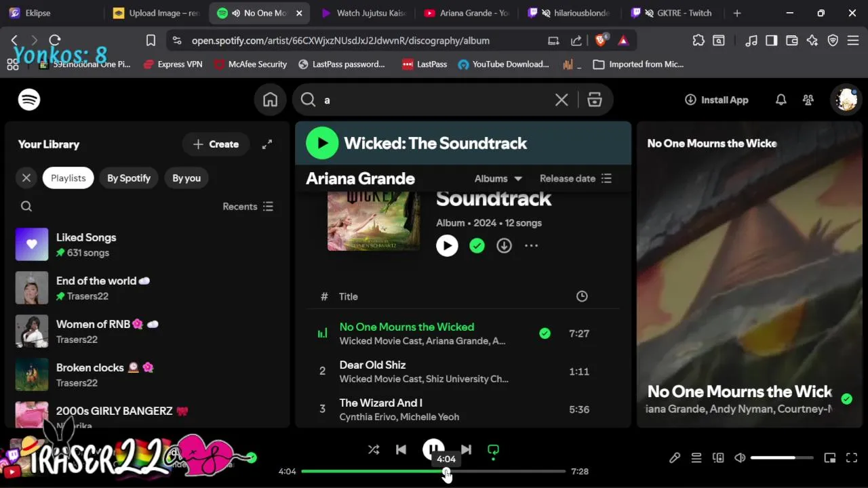Viewport: 868px width, 488px height.
Task: Reload the browser page
Action: (55, 41)
